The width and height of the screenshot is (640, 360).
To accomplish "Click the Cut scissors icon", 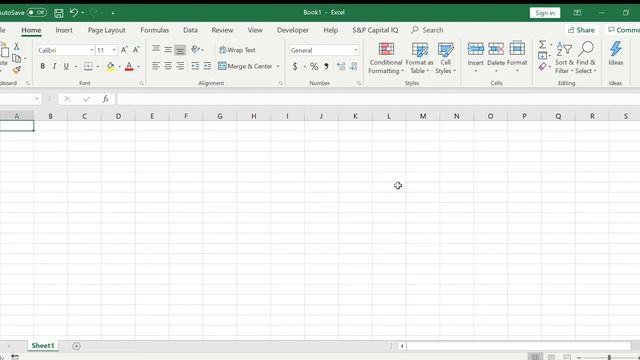I will pos(16,47).
